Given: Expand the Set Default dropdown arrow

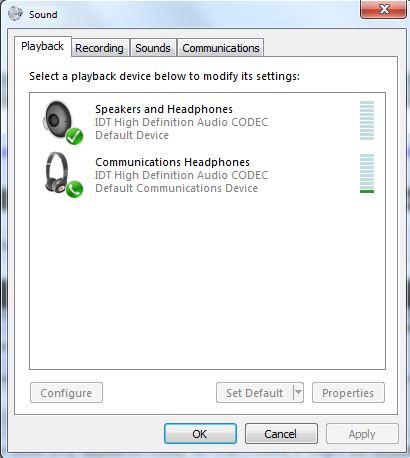Looking at the screenshot, I should click(x=298, y=393).
